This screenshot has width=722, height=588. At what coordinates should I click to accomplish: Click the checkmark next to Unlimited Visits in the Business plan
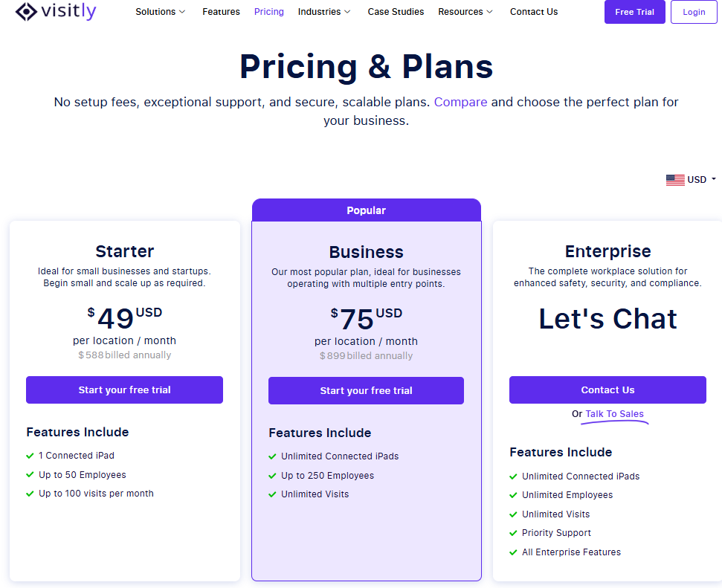272,494
